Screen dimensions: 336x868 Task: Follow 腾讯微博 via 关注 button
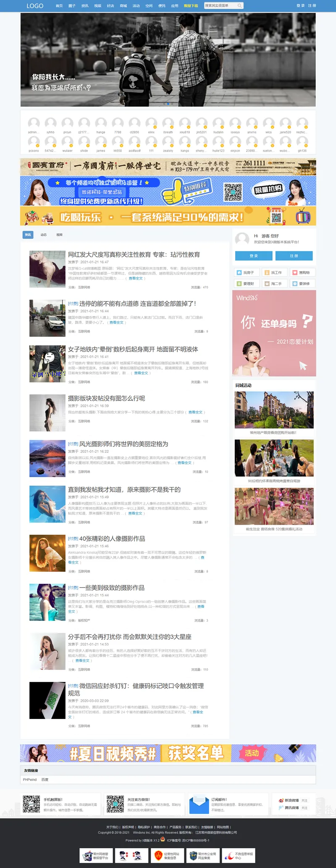[x=304, y=808]
